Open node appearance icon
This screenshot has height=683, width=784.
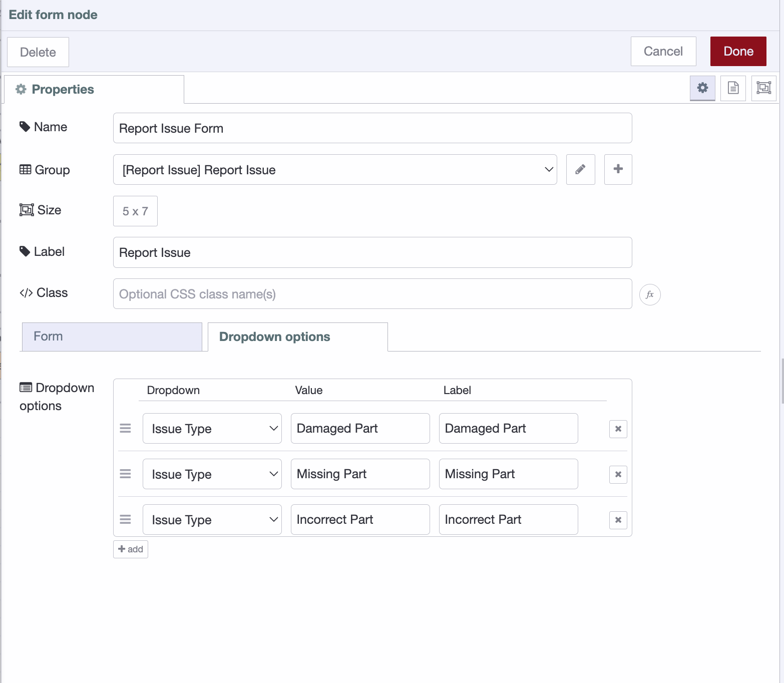pyautogui.click(x=763, y=88)
